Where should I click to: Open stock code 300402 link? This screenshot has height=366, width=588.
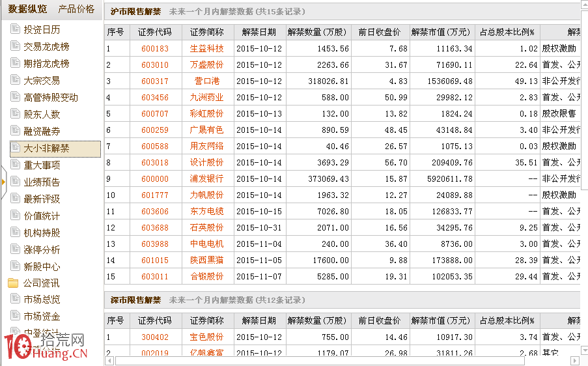155,337
